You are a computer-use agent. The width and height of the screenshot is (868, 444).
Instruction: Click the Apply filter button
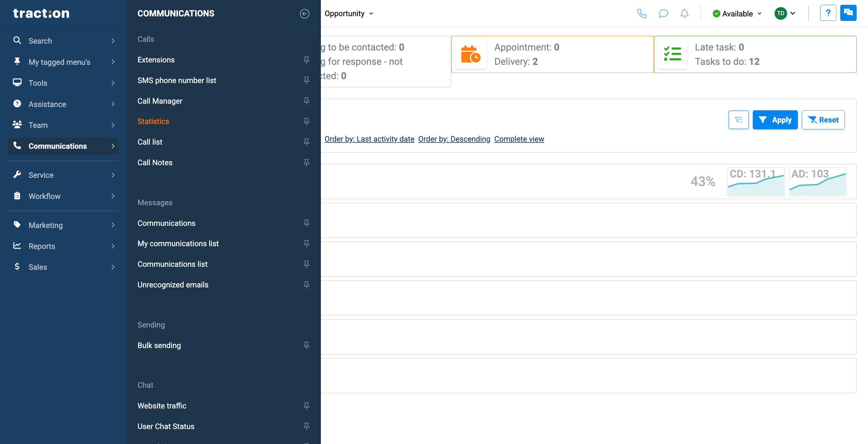[775, 120]
